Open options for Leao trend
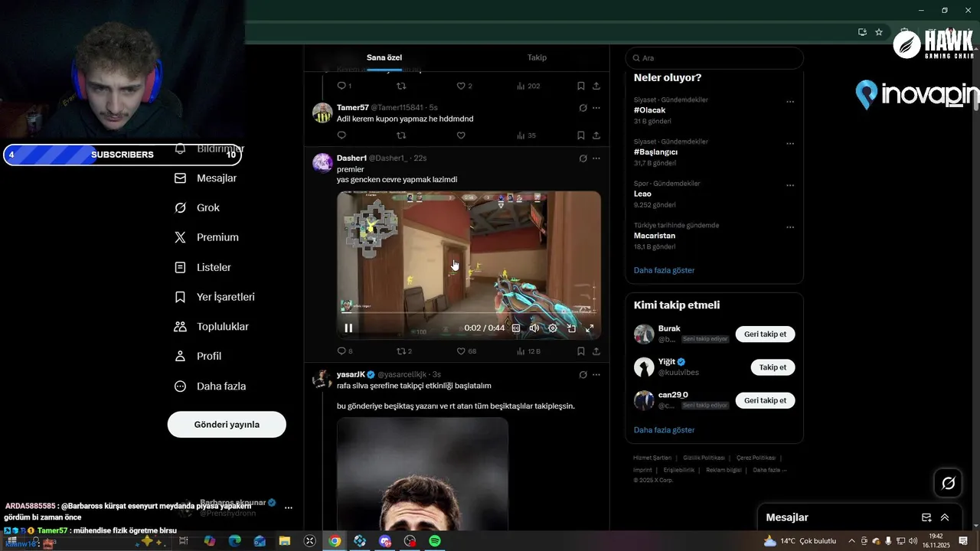Screen dimensions: 980x551 (x=790, y=186)
